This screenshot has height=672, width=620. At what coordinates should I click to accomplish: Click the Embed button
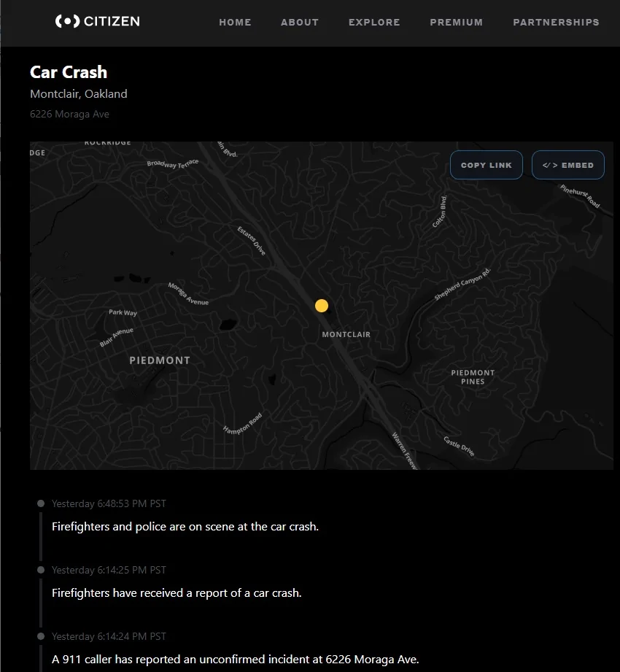pyautogui.click(x=568, y=165)
